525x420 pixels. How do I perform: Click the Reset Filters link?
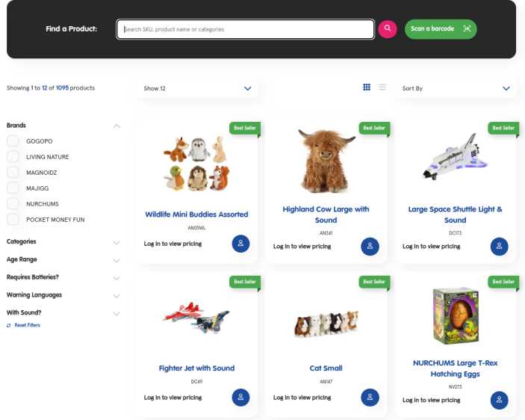click(x=27, y=326)
